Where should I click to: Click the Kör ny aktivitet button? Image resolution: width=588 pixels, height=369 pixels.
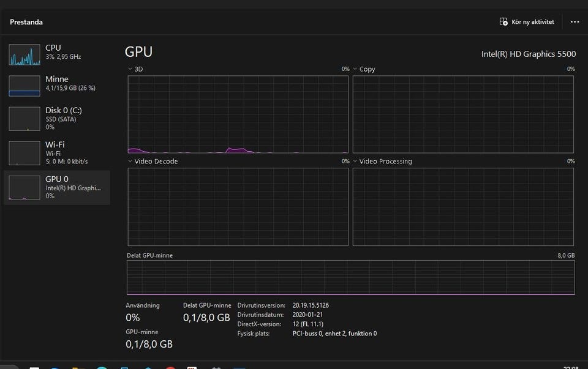527,21
